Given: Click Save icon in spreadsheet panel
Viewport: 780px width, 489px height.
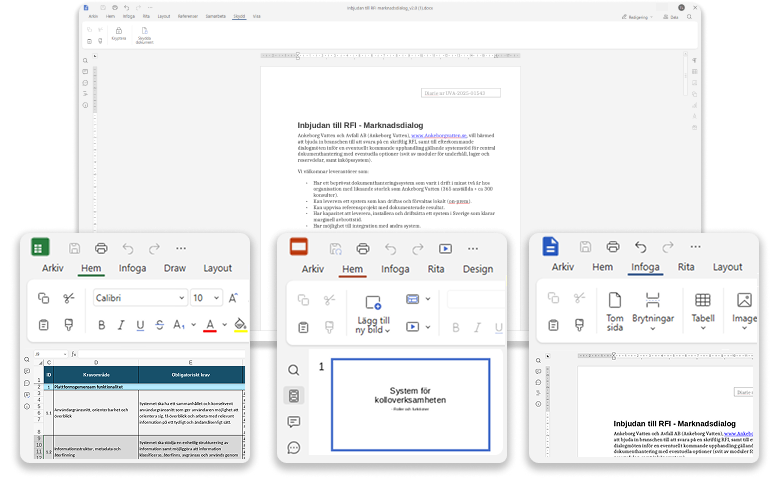Looking at the screenshot, I should click(75, 248).
